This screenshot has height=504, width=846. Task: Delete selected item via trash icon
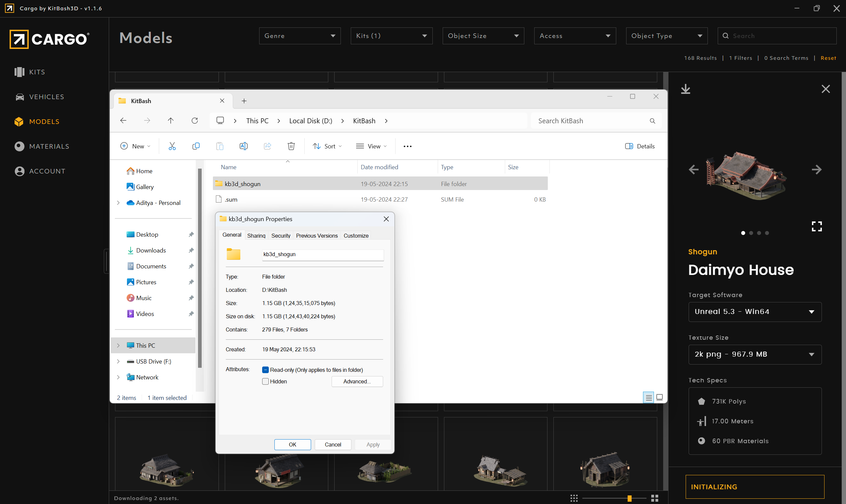(x=291, y=146)
